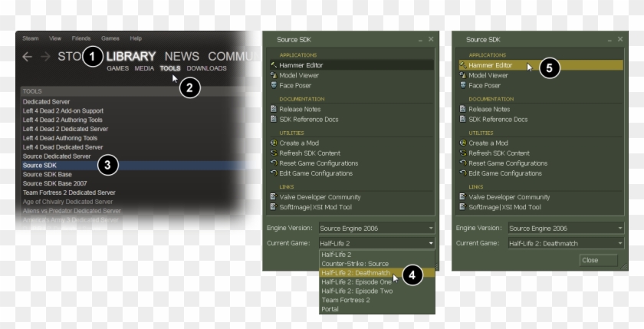Select Left 4 Dead 2 Add-on Support
The width and height of the screenshot is (644, 329).
(63, 111)
